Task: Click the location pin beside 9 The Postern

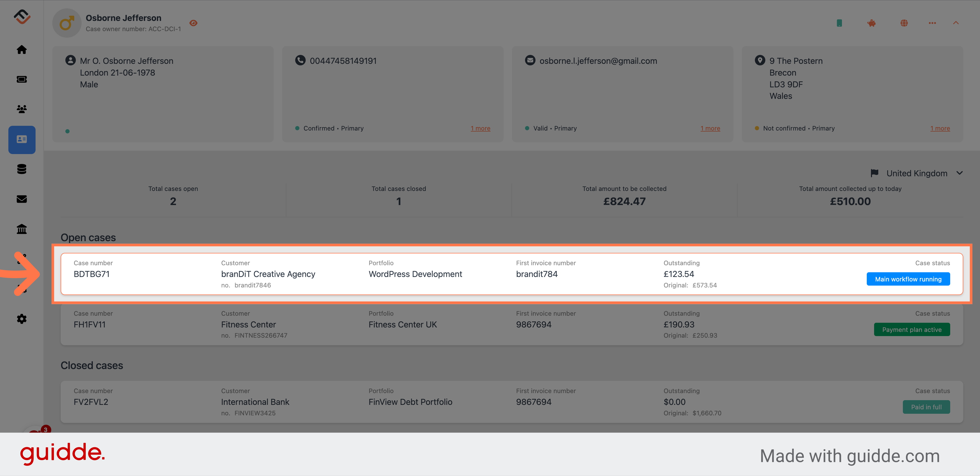Action: 760,60
